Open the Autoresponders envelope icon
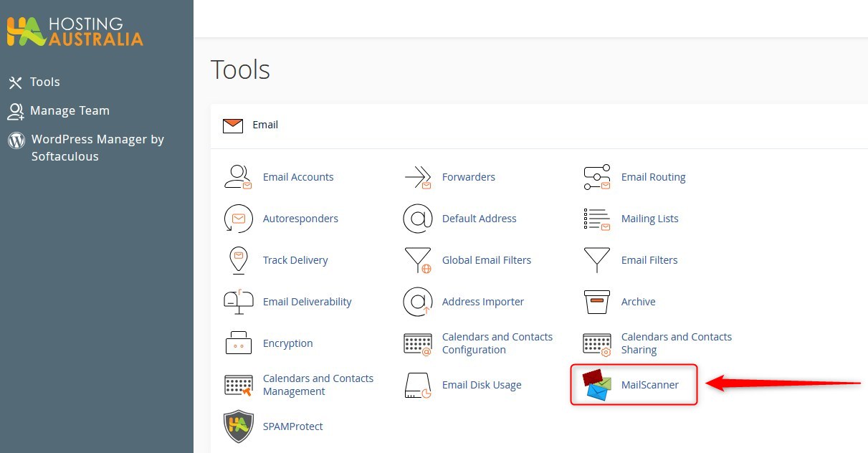868x453 pixels. (x=238, y=219)
